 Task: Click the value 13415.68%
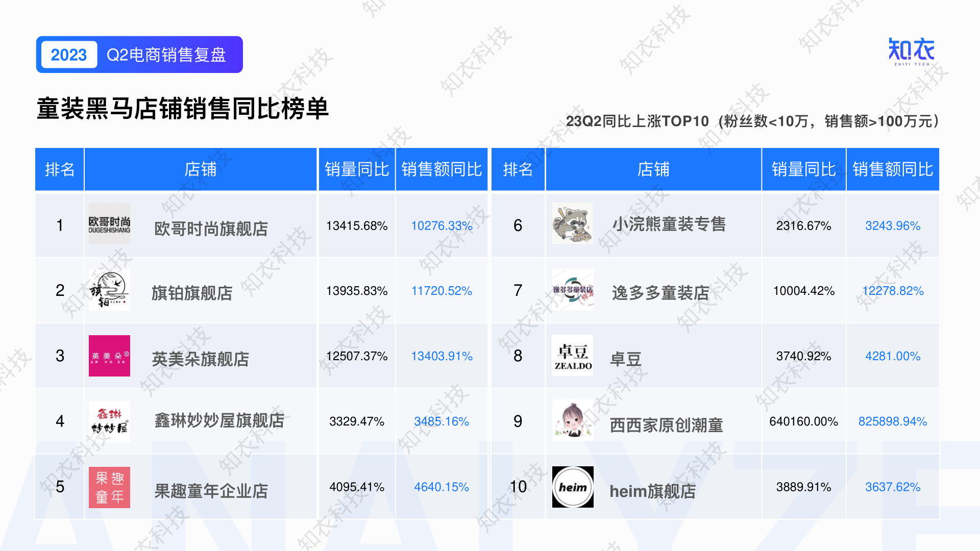(357, 226)
